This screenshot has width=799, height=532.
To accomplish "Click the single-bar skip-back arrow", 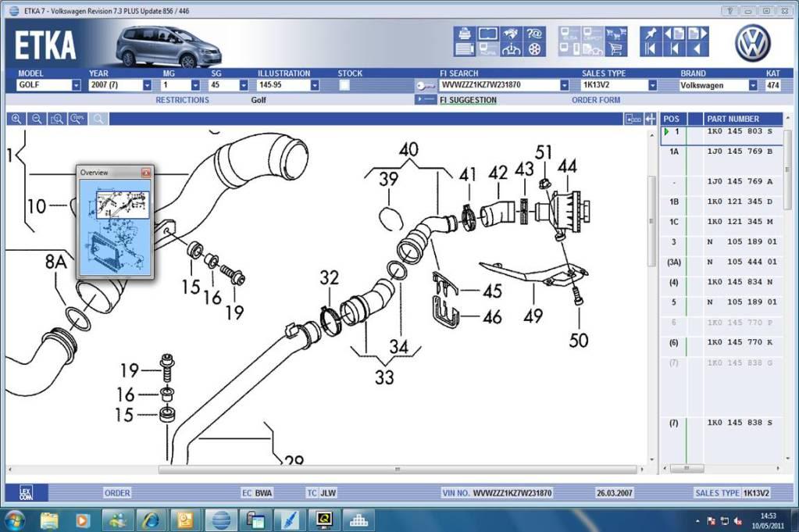I will click(x=674, y=49).
